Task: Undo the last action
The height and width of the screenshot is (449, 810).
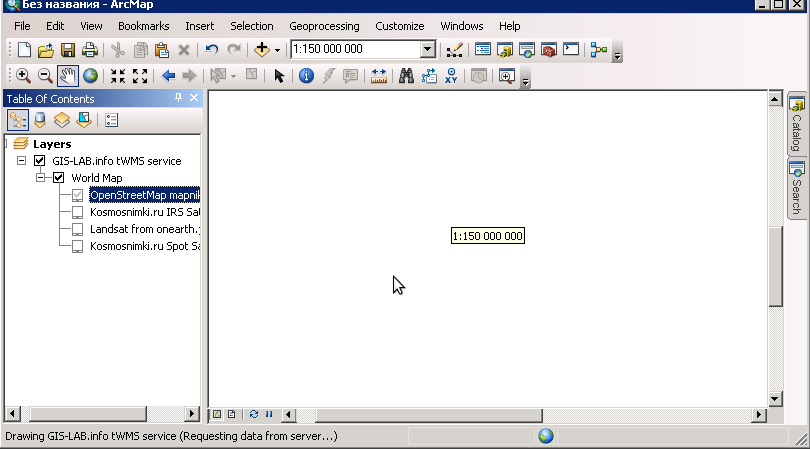Action: point(211,50)
